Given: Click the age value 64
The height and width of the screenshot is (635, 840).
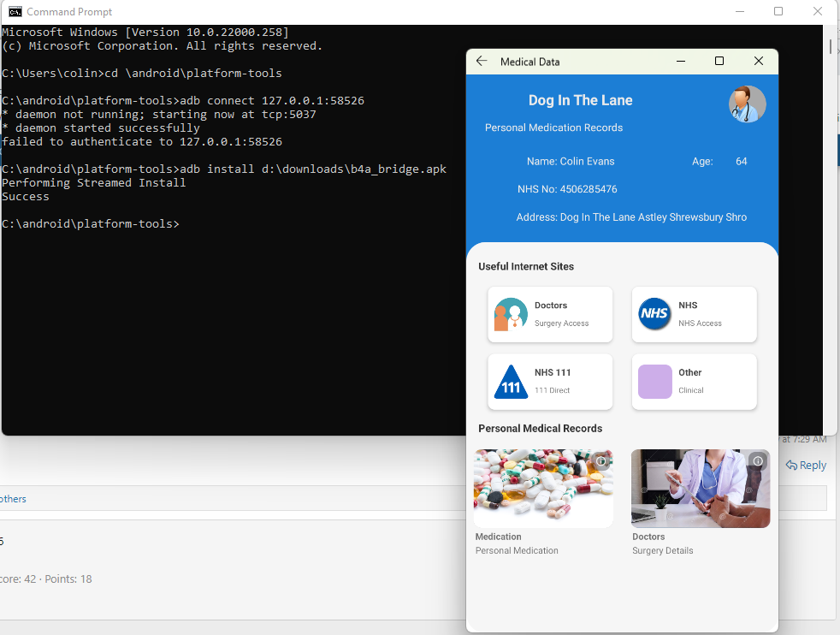Looking at the screenshot, I should tap(741, 161).
